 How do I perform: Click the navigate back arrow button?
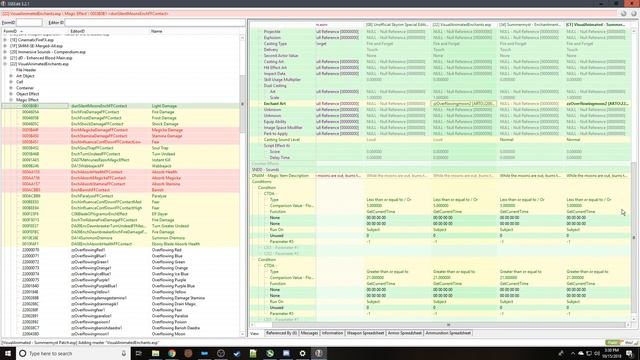click(624, 13)
